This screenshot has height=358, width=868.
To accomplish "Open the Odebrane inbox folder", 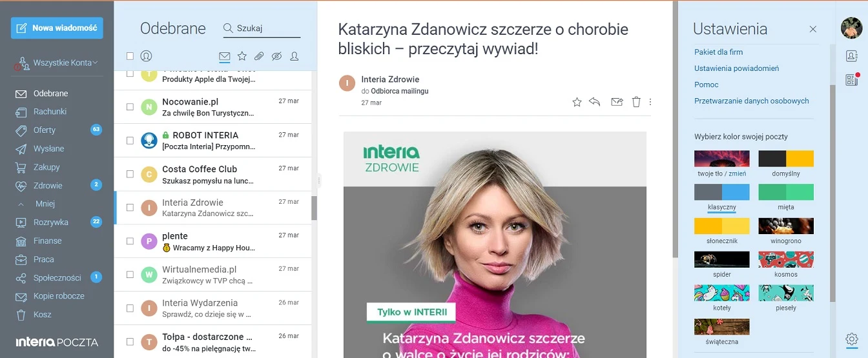I will click(50, 94).
